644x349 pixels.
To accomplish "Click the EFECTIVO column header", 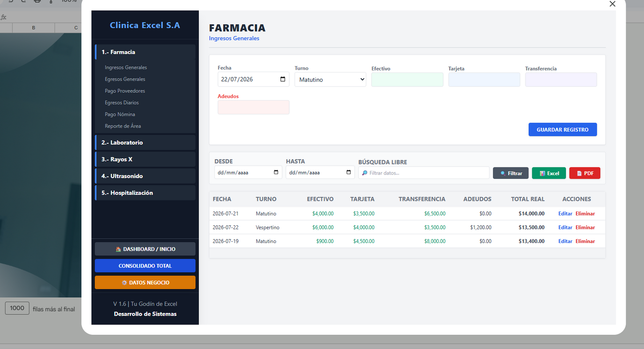I will coord(320,199).
